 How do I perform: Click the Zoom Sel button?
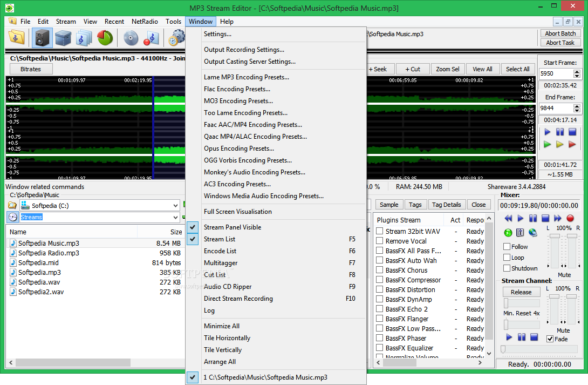click(x=447, y=69)
